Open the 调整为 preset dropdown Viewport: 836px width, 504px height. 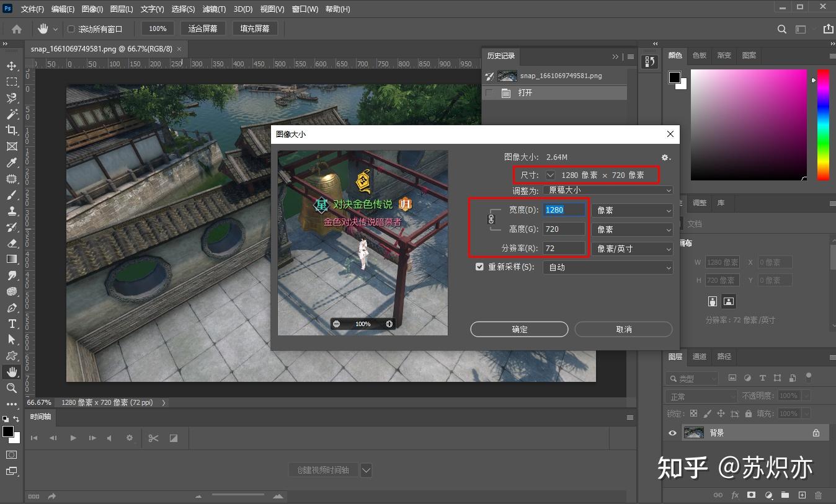[608, 190]
